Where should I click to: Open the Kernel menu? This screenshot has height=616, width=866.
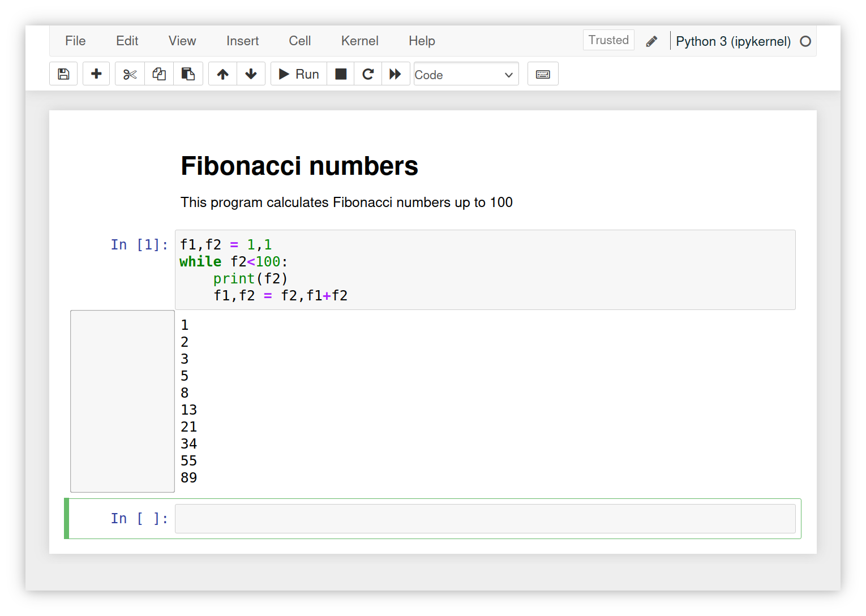pyautogui.click(x=359, y=41)
